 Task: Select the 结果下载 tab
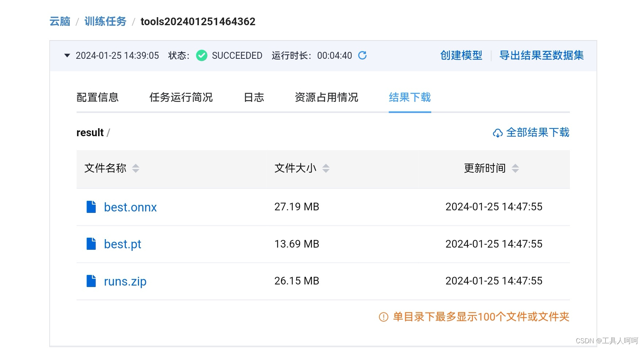410,97
